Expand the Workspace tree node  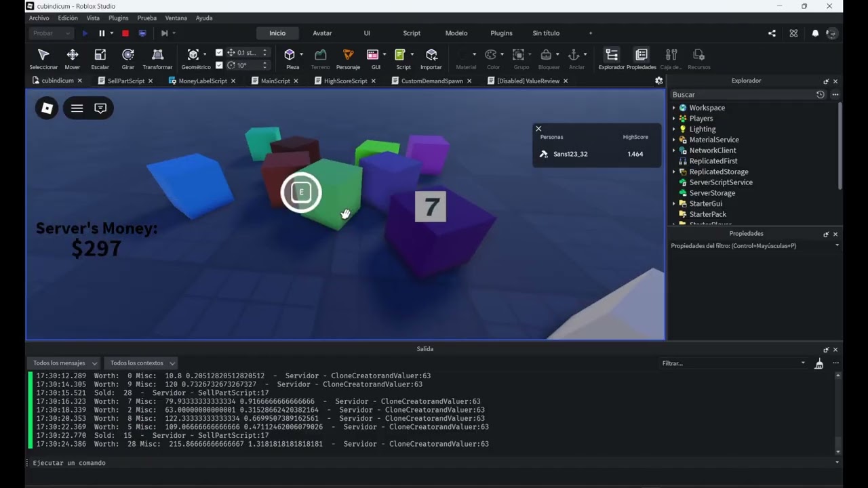[674, 108]
